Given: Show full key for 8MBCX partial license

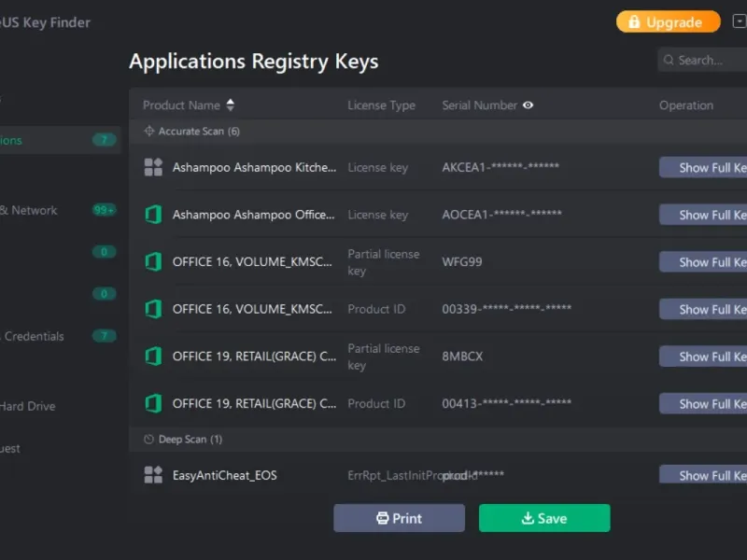Looking at the screenshot, I should coord(703,356).
